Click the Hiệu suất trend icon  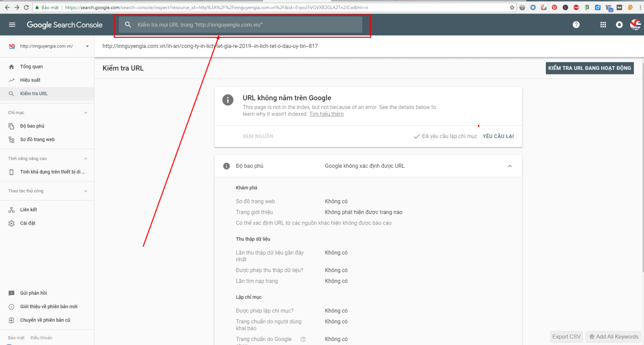[11, 80]
